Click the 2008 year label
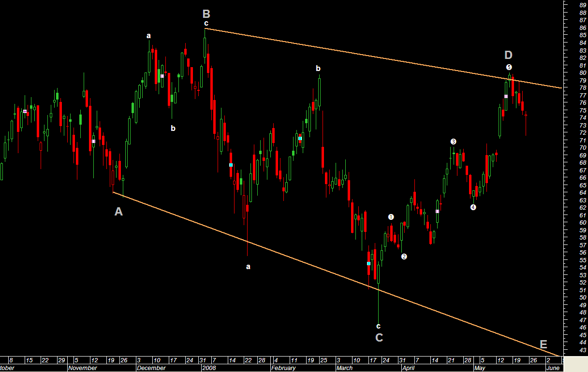Image resolution: width=588 pixels, height=372 pixels. pyautogui.click(x=209, y=368)
